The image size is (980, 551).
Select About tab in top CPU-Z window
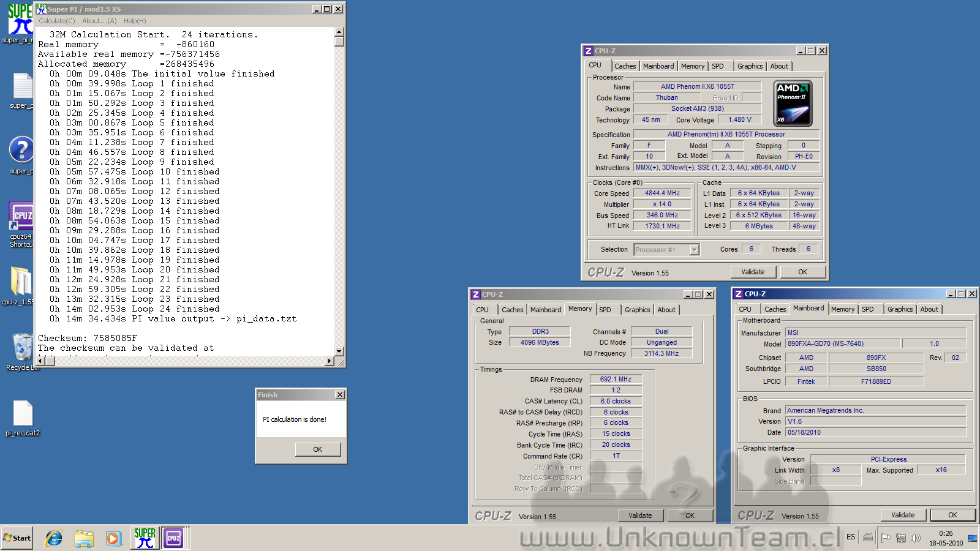click(779, 66)
